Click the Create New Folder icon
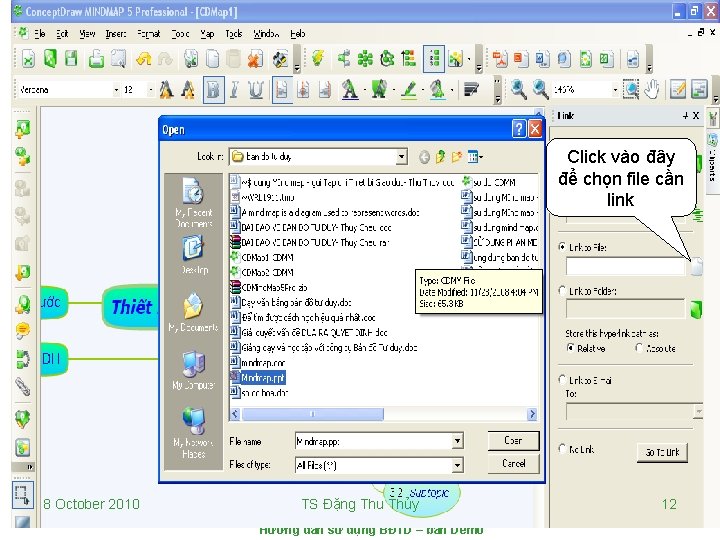This screenshot has width=720, height=540. (x=456, y=157)
